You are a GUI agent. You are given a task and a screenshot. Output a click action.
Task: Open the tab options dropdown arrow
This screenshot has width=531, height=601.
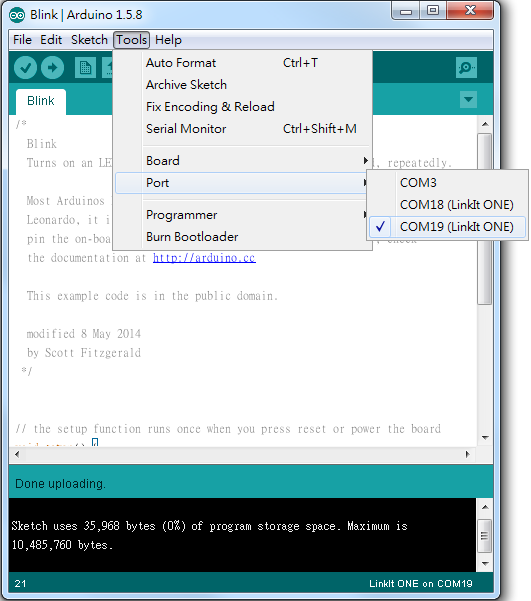coord(468,100)
